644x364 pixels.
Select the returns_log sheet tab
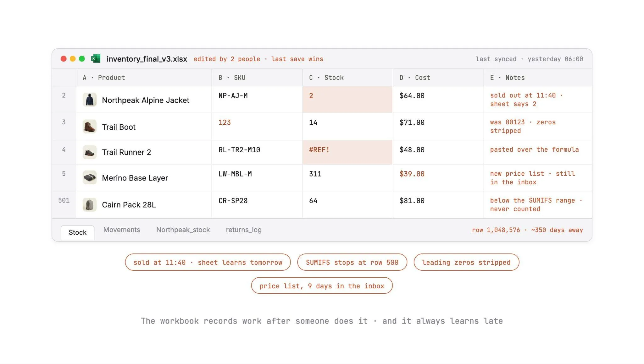(244, 230)
